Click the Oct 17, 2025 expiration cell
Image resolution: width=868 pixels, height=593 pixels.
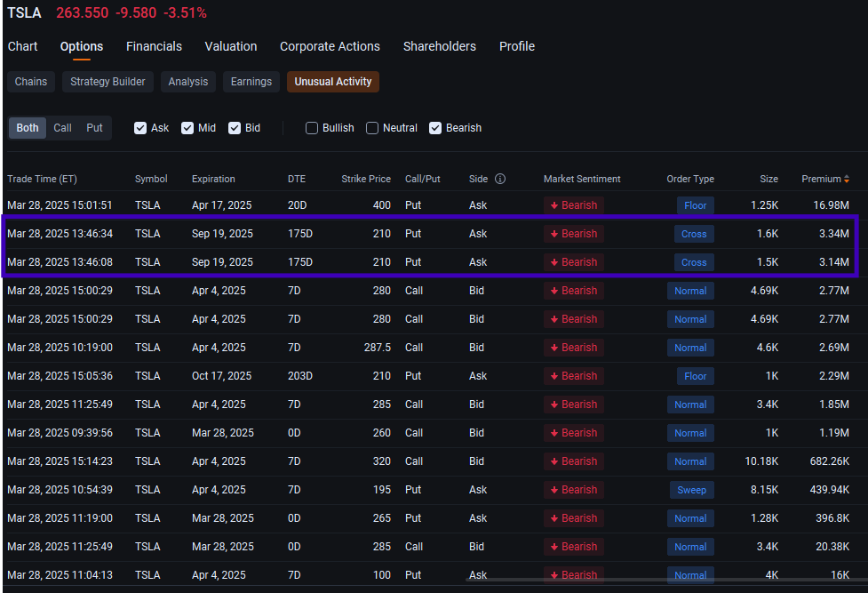[221, 376]
